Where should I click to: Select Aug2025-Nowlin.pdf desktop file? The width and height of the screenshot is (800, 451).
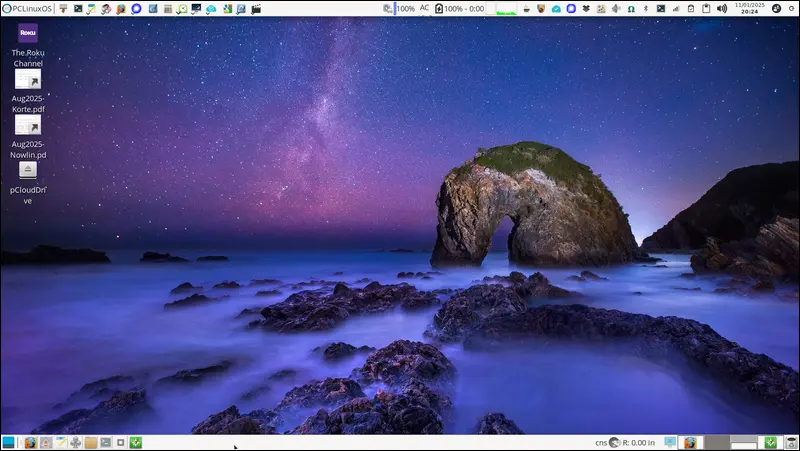pyautogui.click(x=28, y=137)
